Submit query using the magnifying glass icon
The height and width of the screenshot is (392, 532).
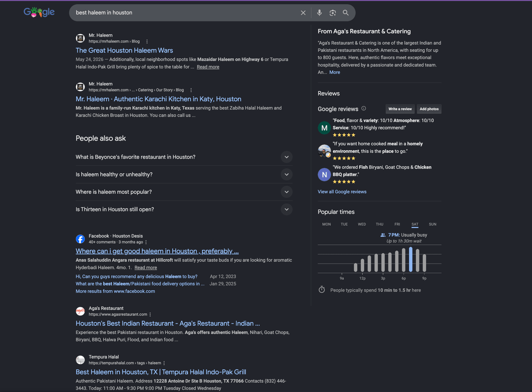[345, 13]
